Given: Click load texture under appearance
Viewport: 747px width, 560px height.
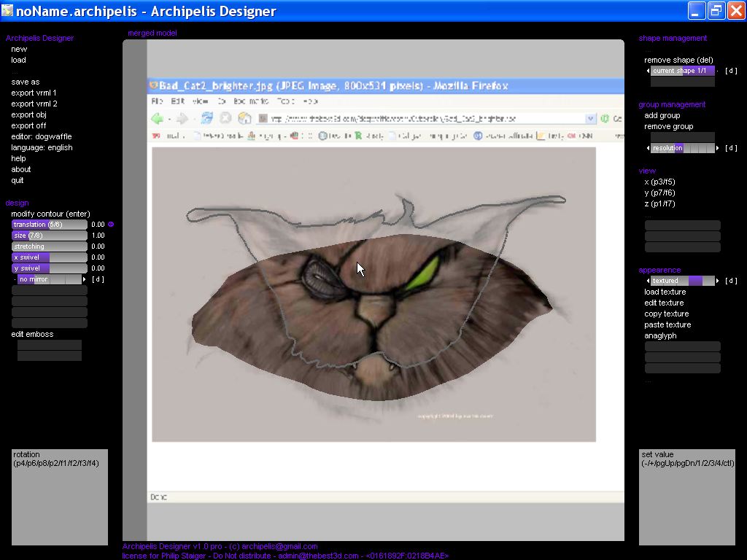Looking at the screenshot, I should [665, 292].
